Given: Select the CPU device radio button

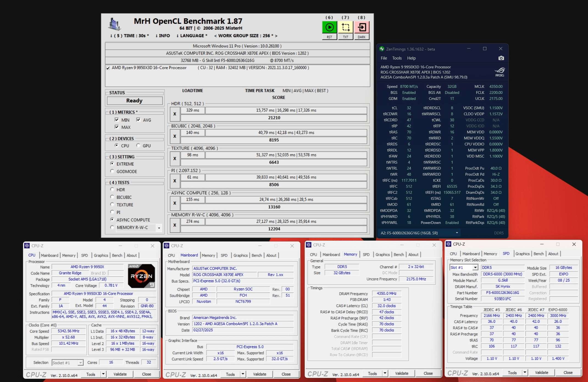Looking at the screenshot, I should click(117, 145).
